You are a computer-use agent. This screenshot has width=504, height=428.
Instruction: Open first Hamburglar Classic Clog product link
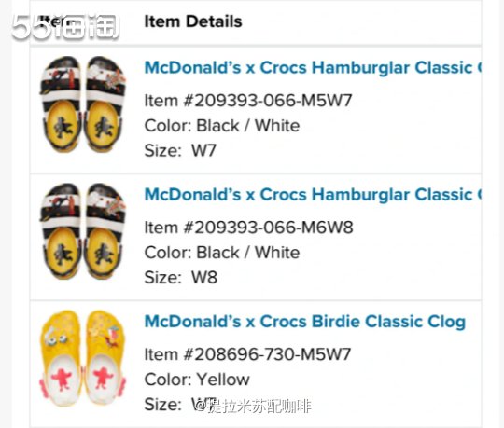(x=313, y=68)
